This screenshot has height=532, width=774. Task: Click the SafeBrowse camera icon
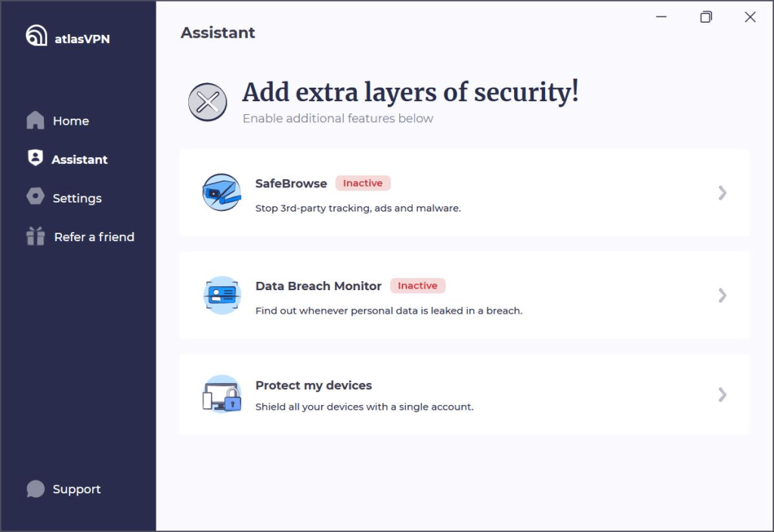point(222,193)
